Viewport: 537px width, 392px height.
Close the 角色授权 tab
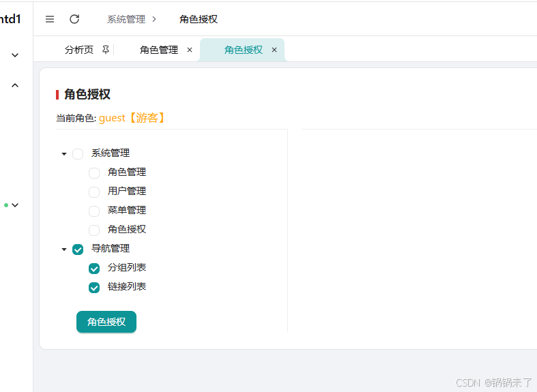pos(274,50)
